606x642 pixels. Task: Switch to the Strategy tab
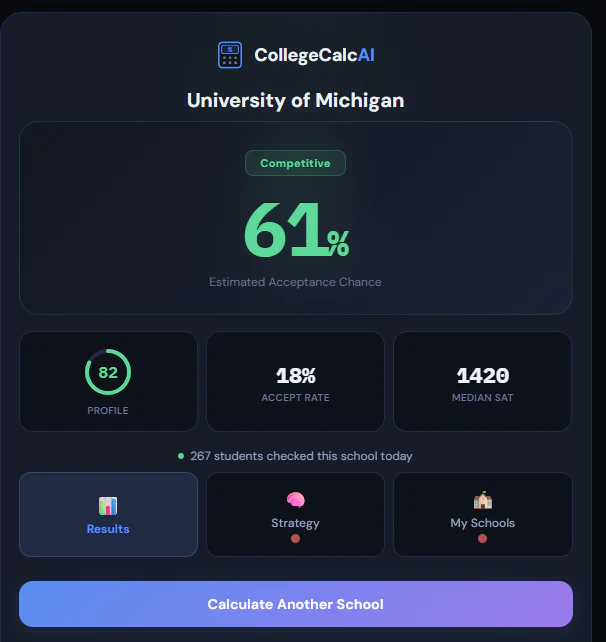pos(295,514)
